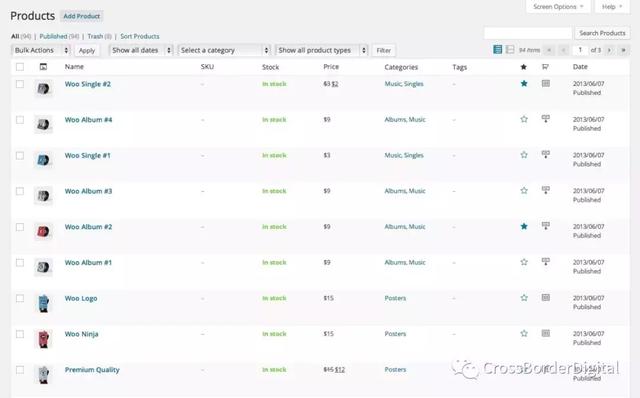
Task: Toggle featured star for Woo Album #1
Action: 524,262
